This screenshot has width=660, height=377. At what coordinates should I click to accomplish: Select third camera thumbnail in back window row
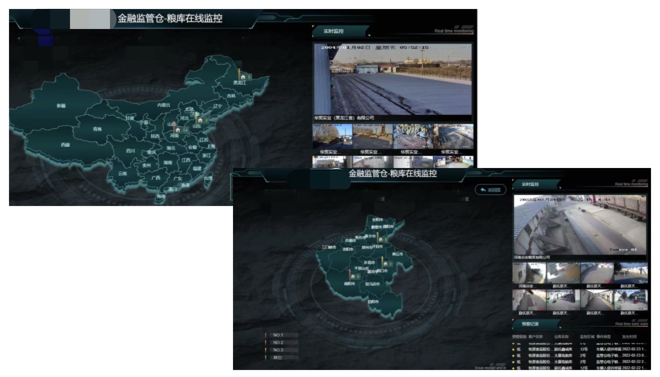(413, 136)
